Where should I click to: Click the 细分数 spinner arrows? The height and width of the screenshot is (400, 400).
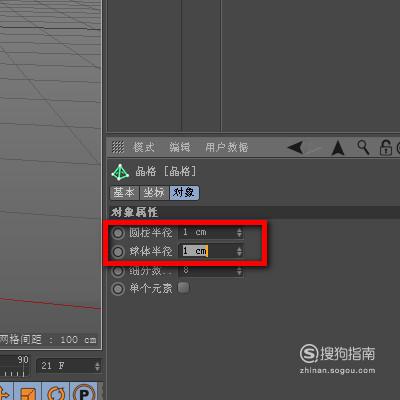click(x=239, y=271)
